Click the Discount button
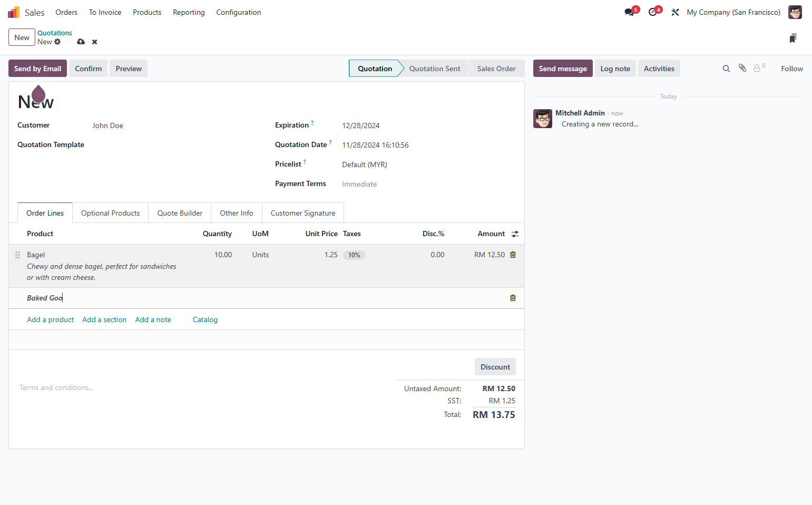Image resolution: width=812 pixels, height=505 pixels. (x=495, y=367)
